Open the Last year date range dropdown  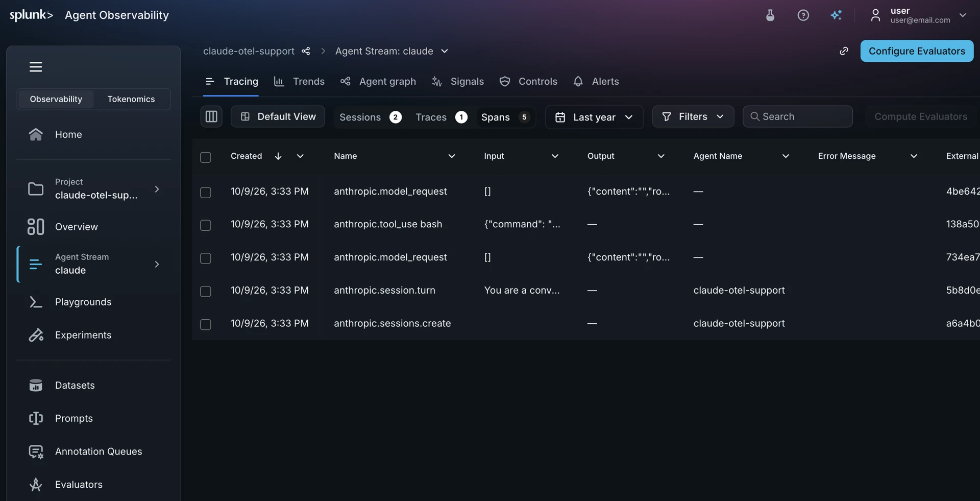[594, 117]
